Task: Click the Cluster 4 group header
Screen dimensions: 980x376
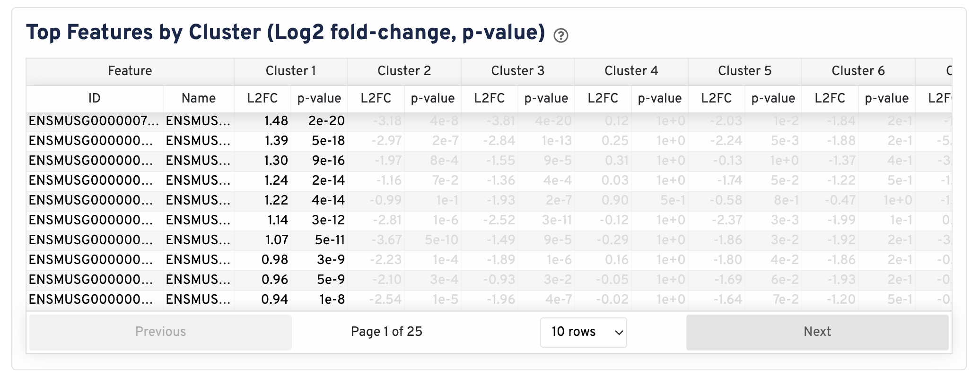Action: click(631, 71)
